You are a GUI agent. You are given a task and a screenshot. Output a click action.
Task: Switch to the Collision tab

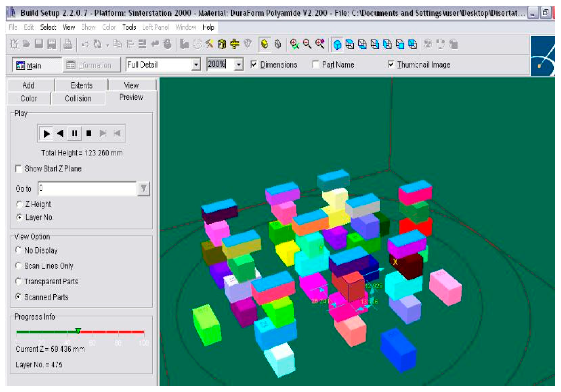[x=78, y=98]
